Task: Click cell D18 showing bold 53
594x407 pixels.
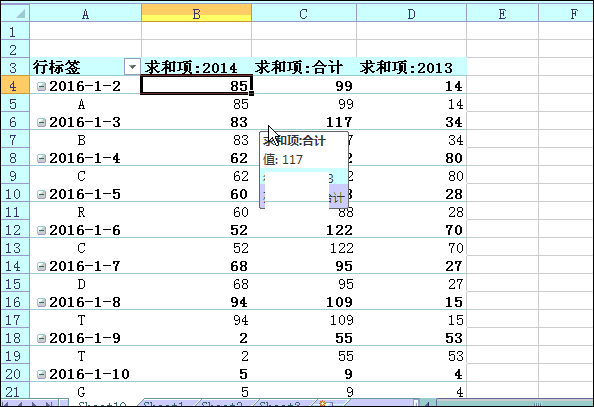Action: pyautogui.click(x=411, y=337)
